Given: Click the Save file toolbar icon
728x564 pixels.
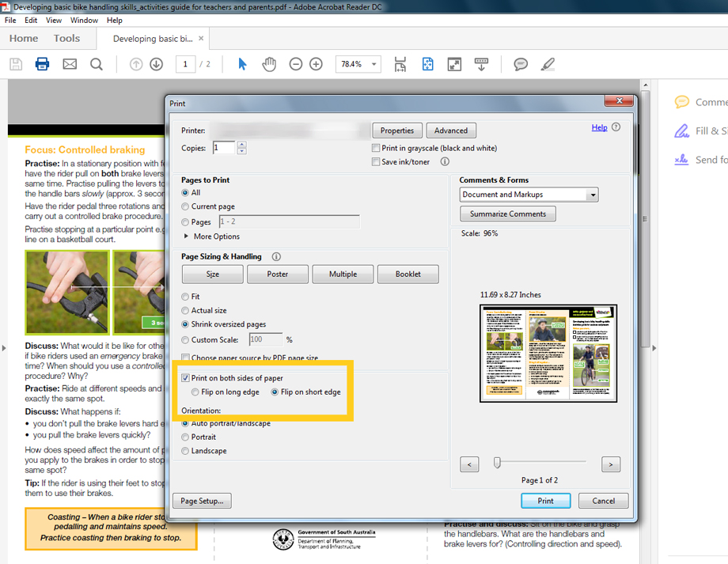Looking at the screenshot, I should click(x=16, y=64).
